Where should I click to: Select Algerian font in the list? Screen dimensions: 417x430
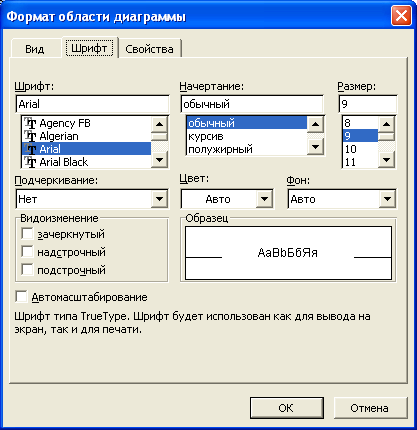[86, 136]
